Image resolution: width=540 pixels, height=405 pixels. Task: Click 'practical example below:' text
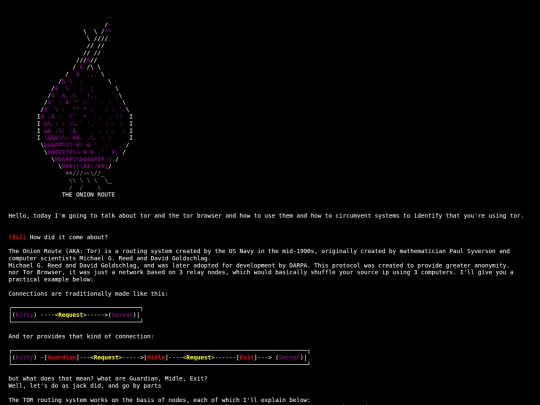point(51,280)
